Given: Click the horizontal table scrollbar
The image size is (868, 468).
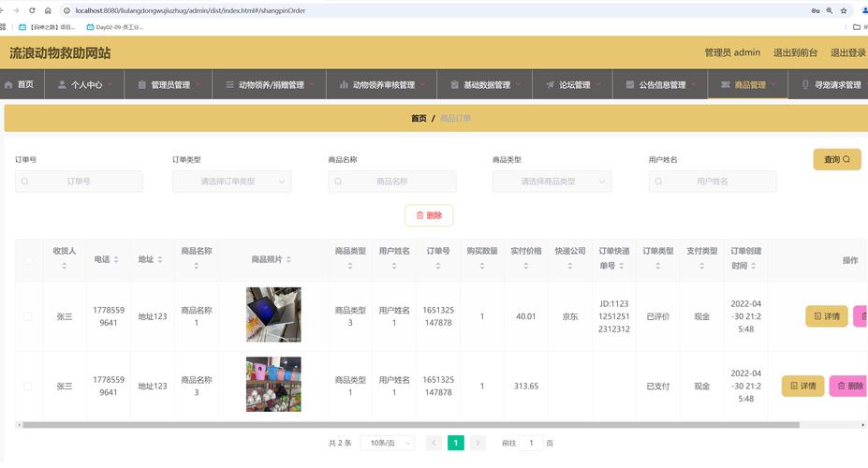Looking at the screenshot, I should [x=410, y=425].
